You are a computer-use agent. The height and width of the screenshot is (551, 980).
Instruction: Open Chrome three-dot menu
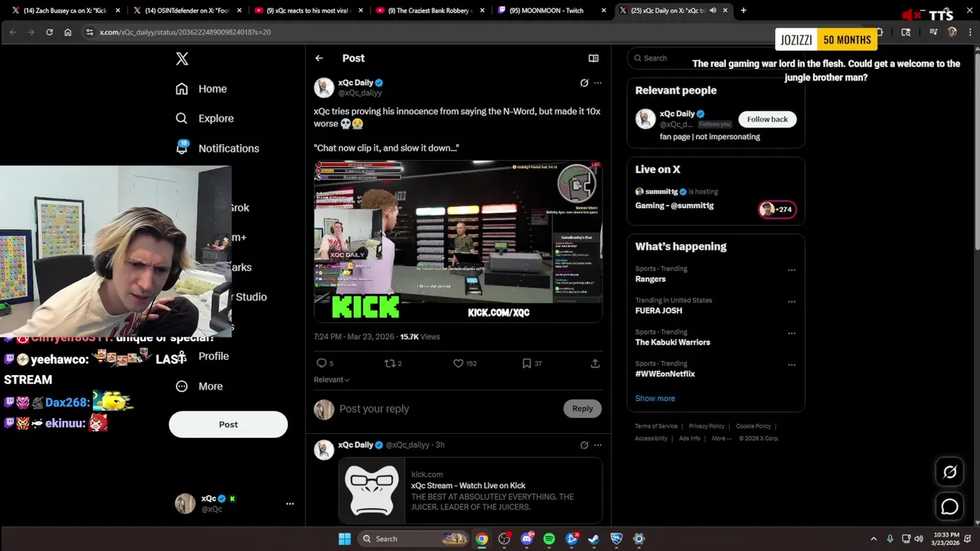pyautogui.click(x=970, y=32)
